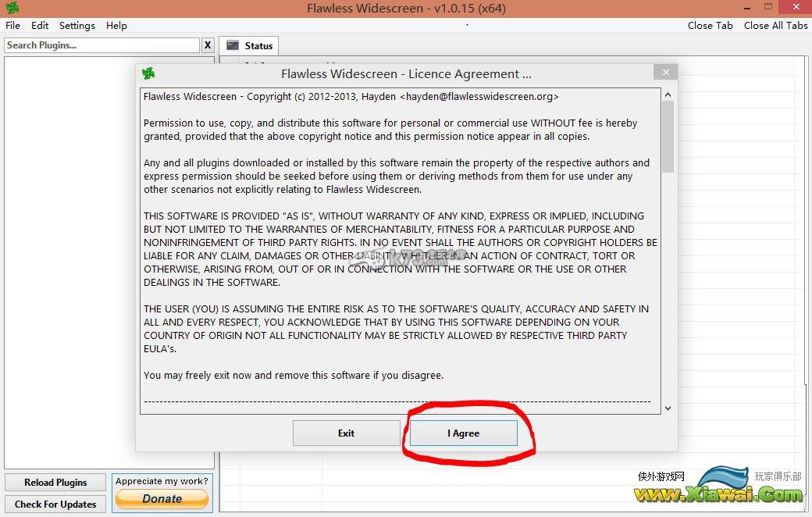This screenshot has width=812, height=517.
Task: Click the licence dialog logo icon
Action: click(x=148, y=73)
